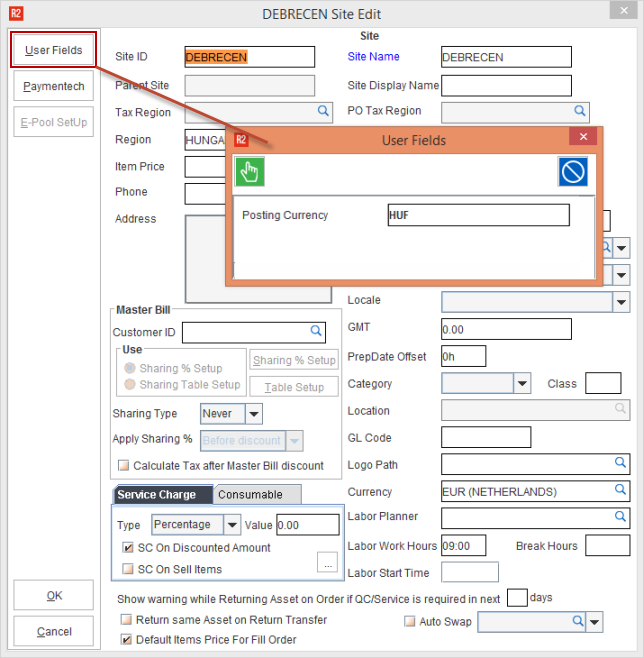
Task: Expand the Category dropdown arrow
Action: [x=522, y=384]
